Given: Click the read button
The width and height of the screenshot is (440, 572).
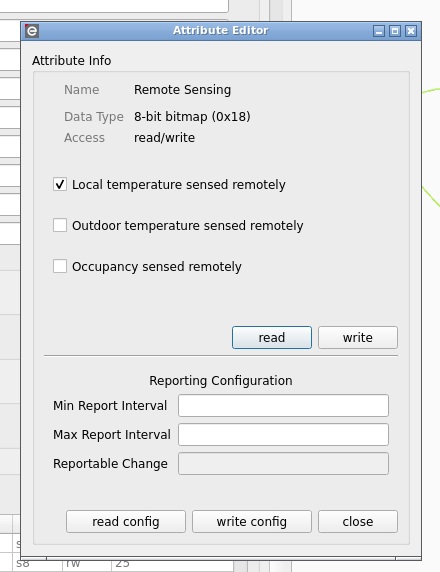Looking at the screenshot, I should [x=272, y=337].
